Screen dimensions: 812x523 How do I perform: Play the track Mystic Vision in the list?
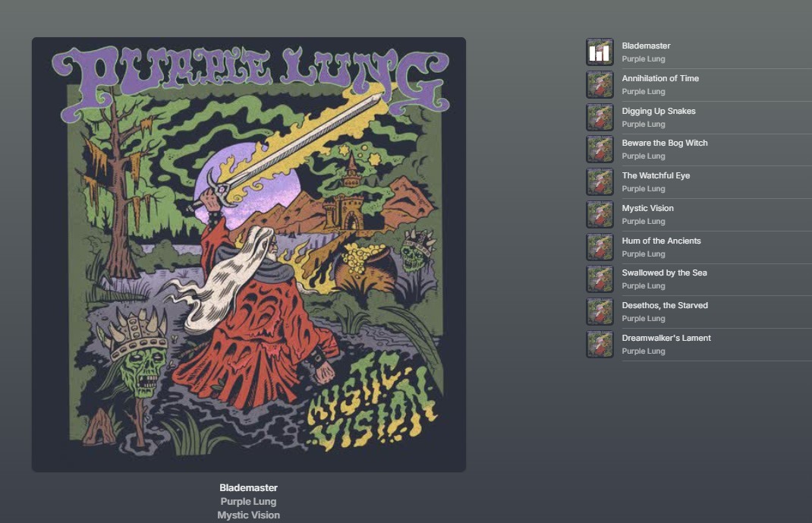pos(647,208)
